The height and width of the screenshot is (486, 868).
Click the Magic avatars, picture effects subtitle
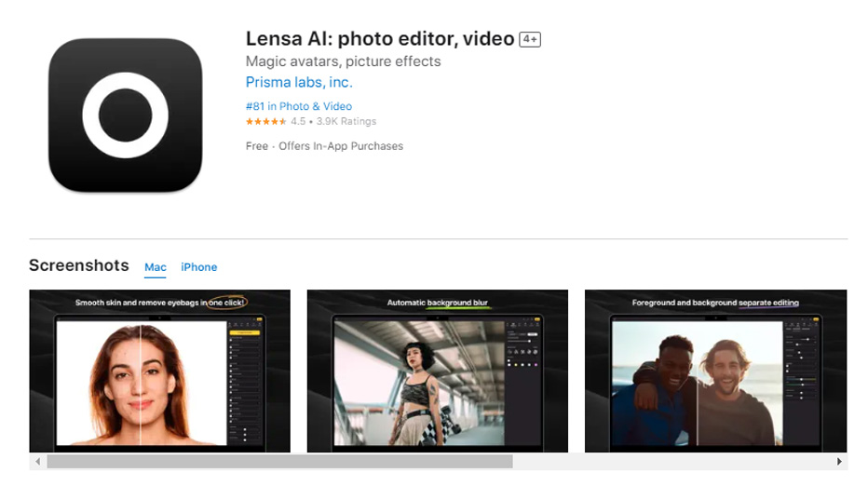point(344,61)
